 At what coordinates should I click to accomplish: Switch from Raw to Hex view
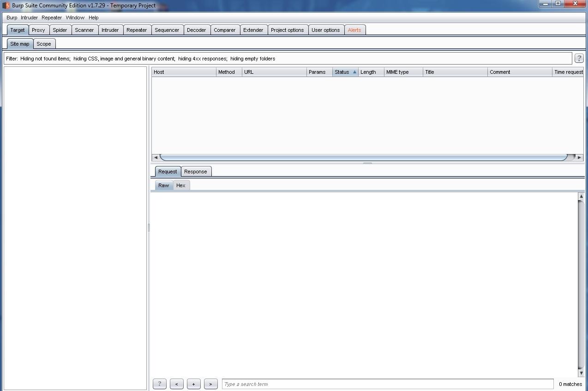pos(180,185)
